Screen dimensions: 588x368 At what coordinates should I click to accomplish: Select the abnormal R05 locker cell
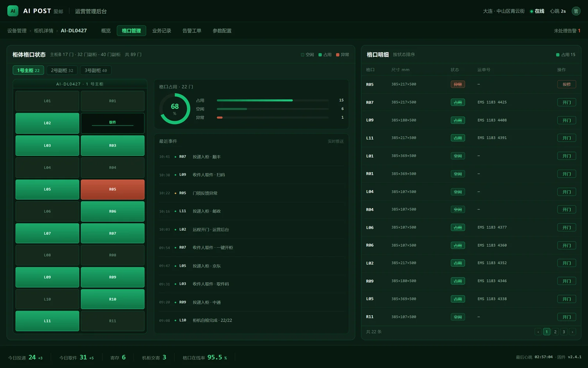coord(112,189)
